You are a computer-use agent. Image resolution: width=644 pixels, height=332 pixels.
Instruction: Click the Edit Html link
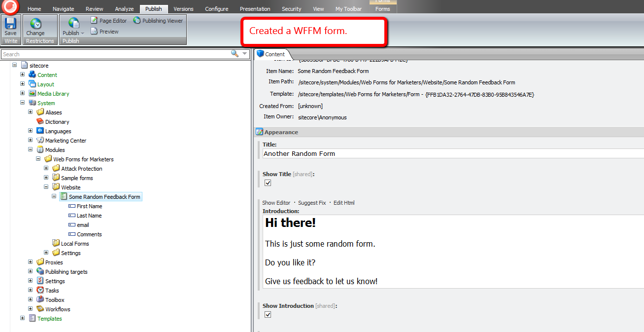343,203
